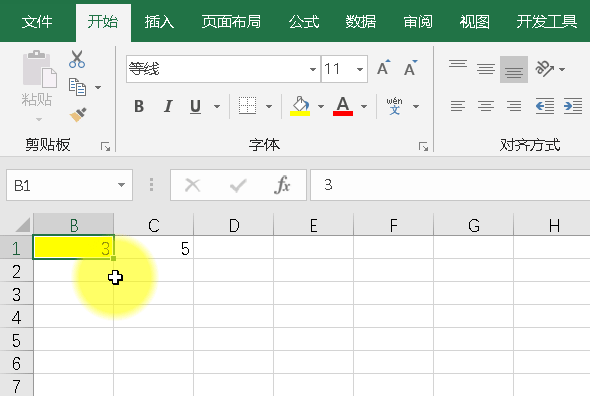Open the font name dropdown 等线
Viewport: 590px width, 396px height.
click(x=313, y=69)
